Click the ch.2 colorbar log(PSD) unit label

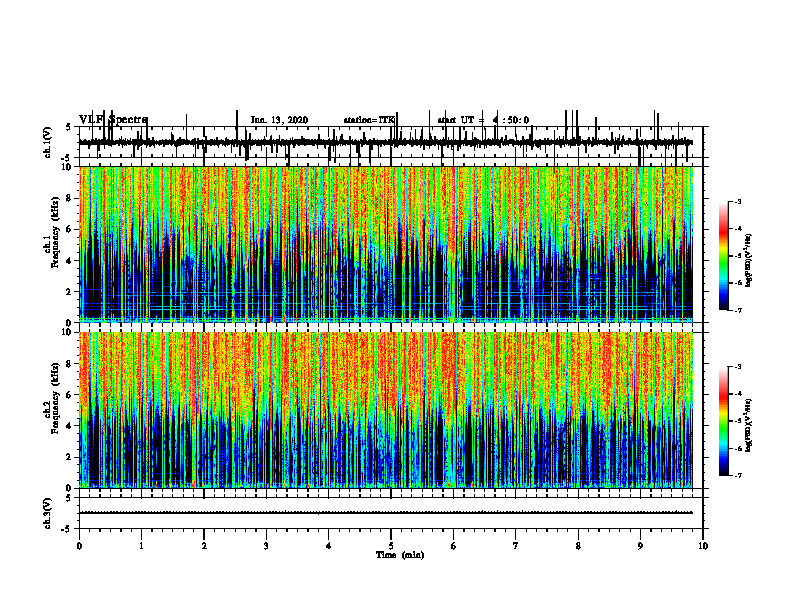tap(749, 425)
